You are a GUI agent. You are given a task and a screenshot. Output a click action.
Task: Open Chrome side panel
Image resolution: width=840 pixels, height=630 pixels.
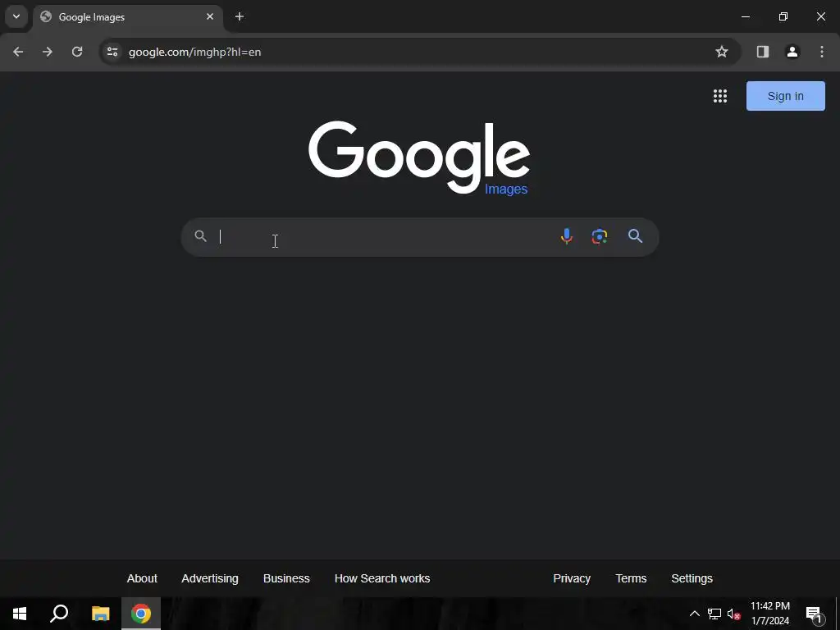[763, 52]
